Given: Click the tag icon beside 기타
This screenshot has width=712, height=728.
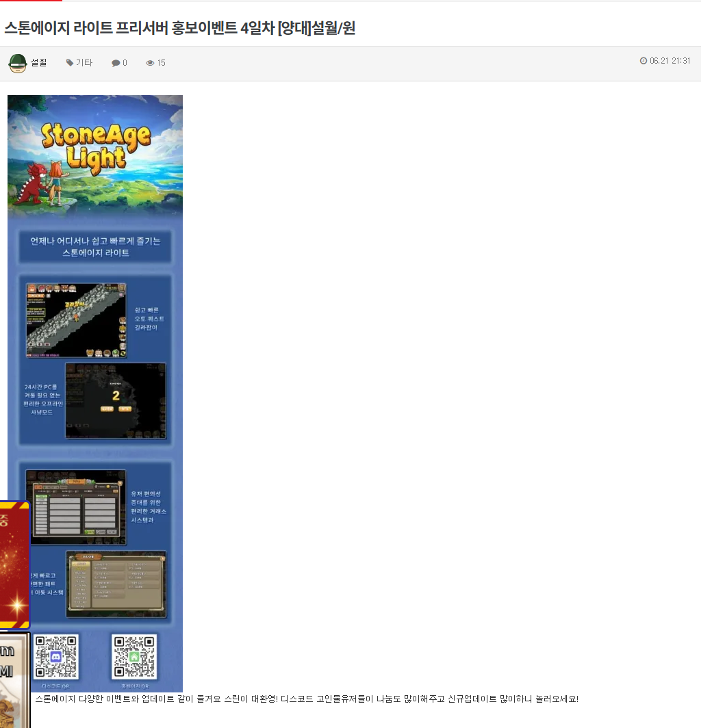Looking at the screenshot, I should point(70,63).
